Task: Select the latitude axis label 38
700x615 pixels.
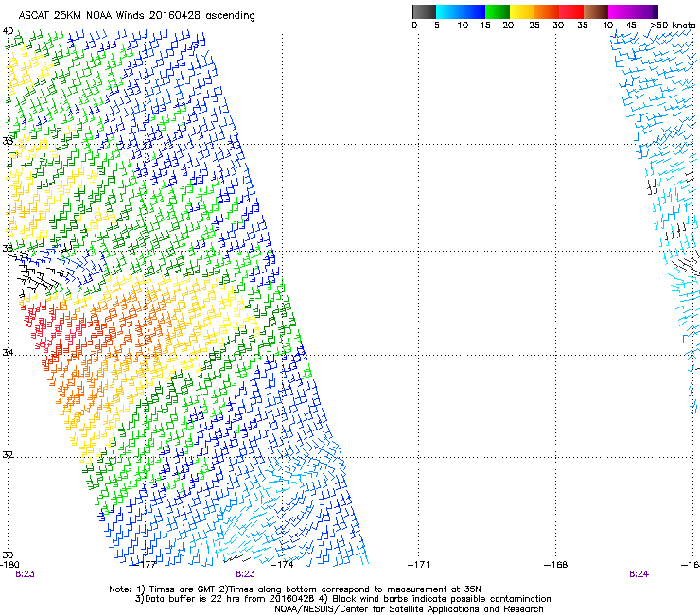Action: 8,141
